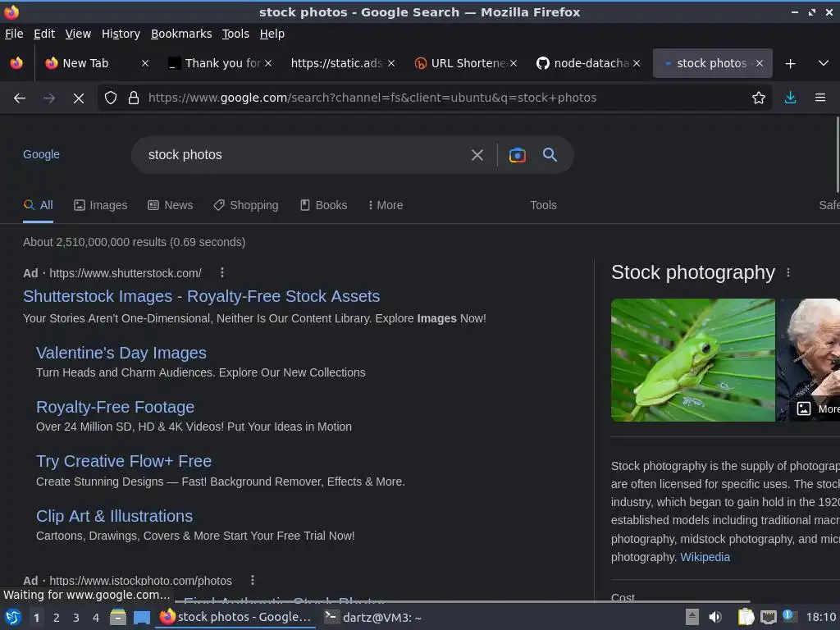Open the Bookmarks menu
The image size is (840, 630).
pos(181,34)
